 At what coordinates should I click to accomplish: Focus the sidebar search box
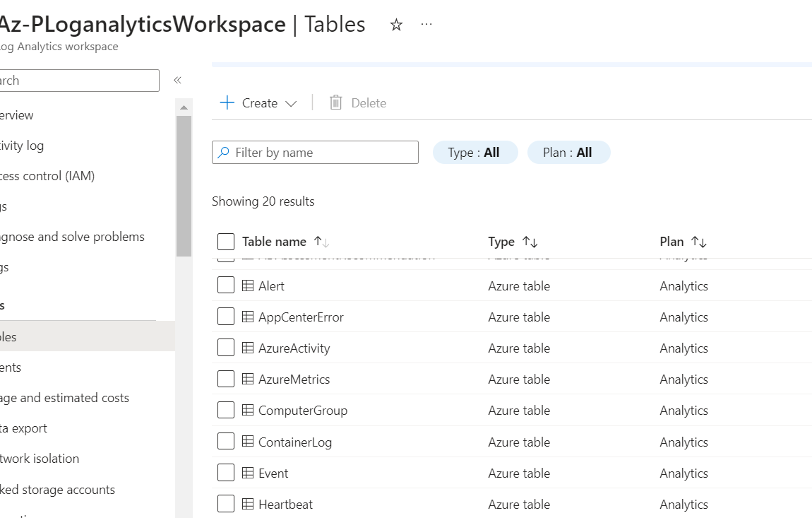point(79,81)
